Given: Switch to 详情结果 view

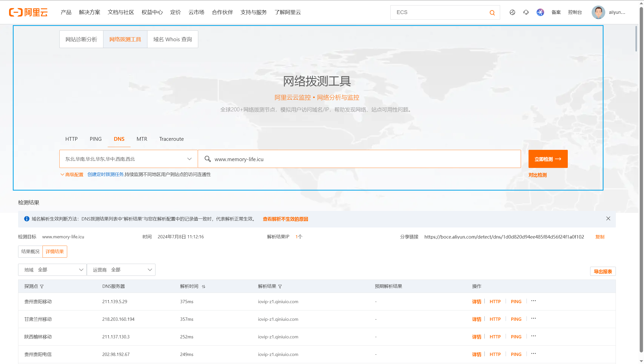Looking at the screenshot, I should pos(55,252).
